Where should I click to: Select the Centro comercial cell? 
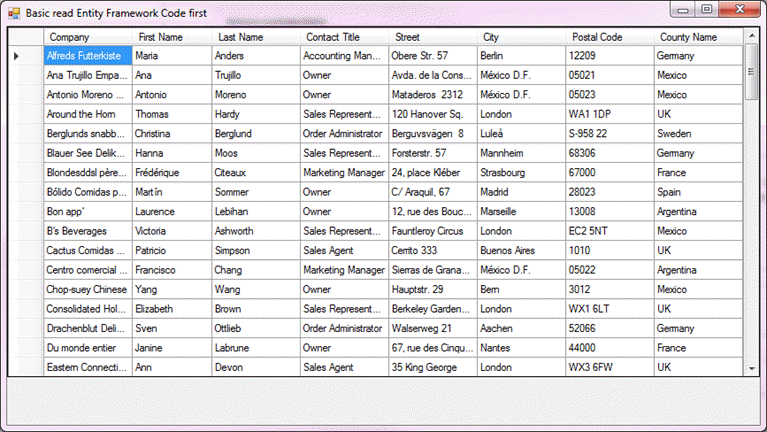point(88,270)
